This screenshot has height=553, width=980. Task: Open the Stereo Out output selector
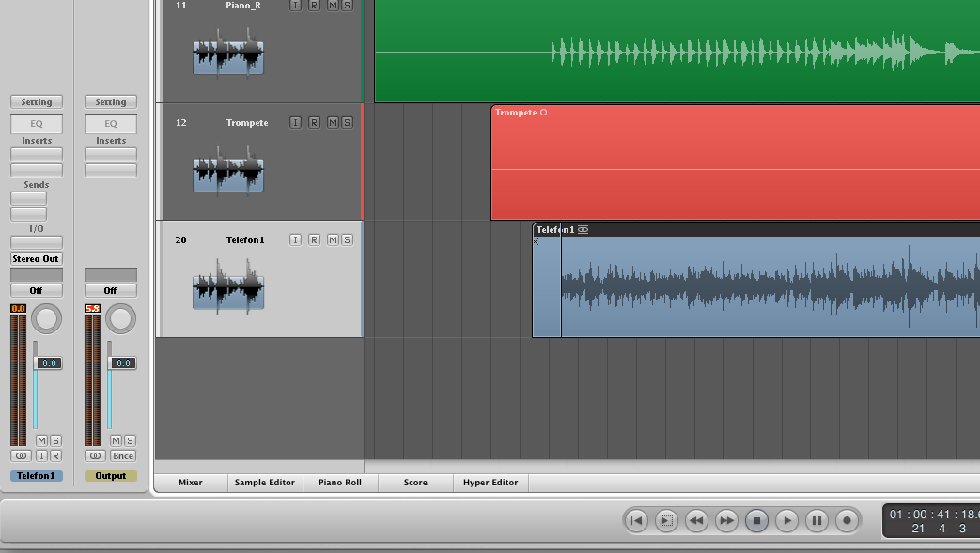pos(37,259)
